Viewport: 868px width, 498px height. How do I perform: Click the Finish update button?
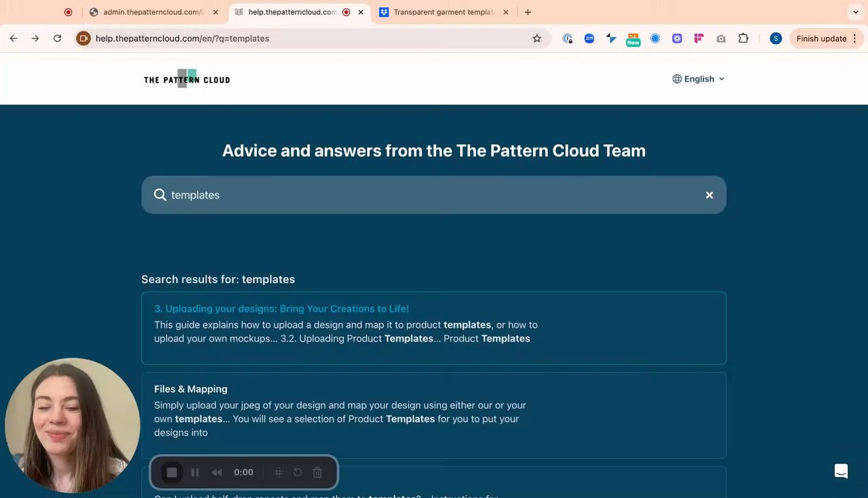(x=826, y=39)
